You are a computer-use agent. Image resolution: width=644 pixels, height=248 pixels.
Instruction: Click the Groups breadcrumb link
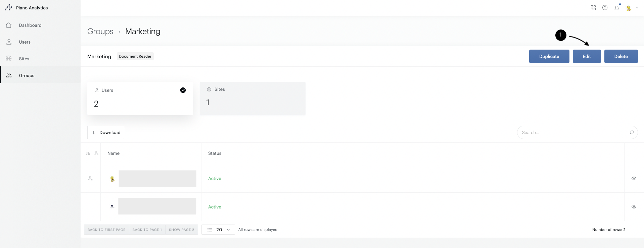100,31
